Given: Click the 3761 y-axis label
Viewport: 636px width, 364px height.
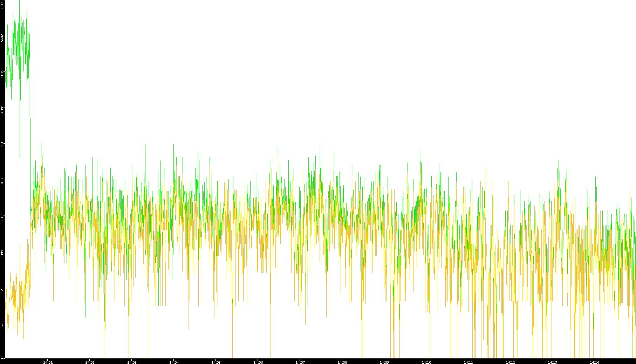Looking at the screenshot, I should click(x=2, y=145).
